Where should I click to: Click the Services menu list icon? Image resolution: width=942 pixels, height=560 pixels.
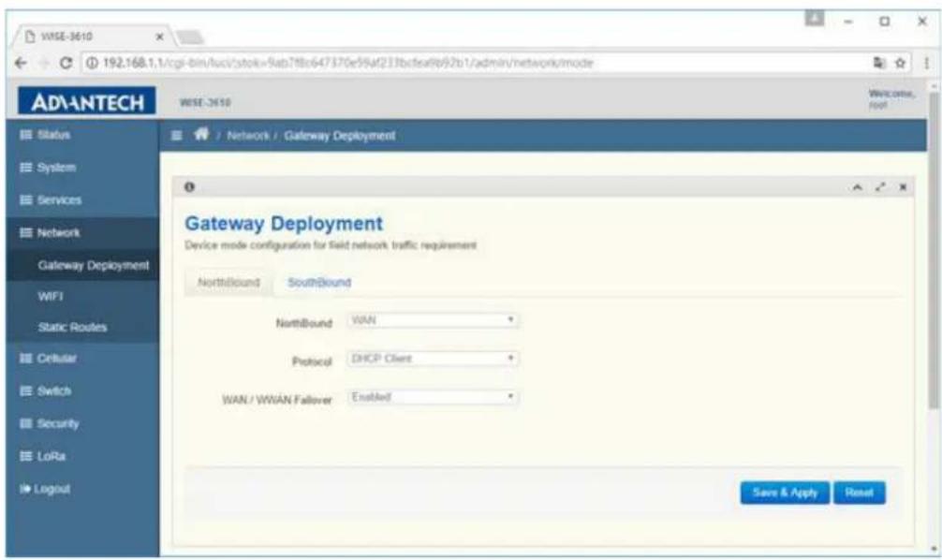26,200
